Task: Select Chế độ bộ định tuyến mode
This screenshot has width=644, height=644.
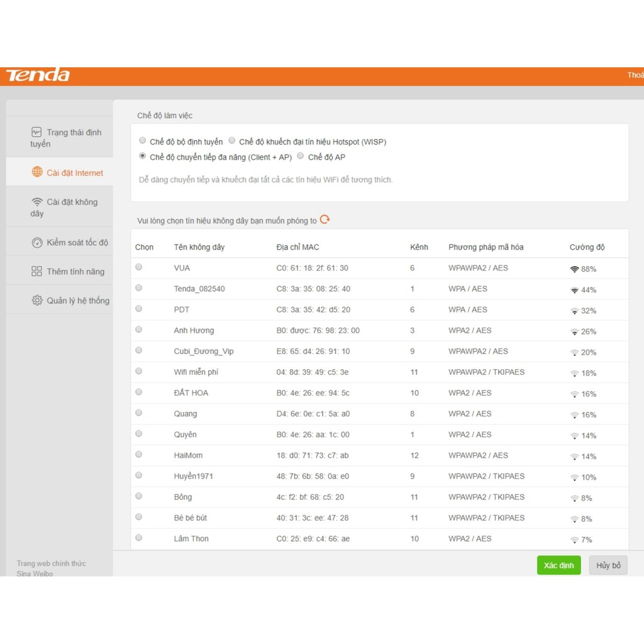Action: pyautogui.click(x=143, y=141)
